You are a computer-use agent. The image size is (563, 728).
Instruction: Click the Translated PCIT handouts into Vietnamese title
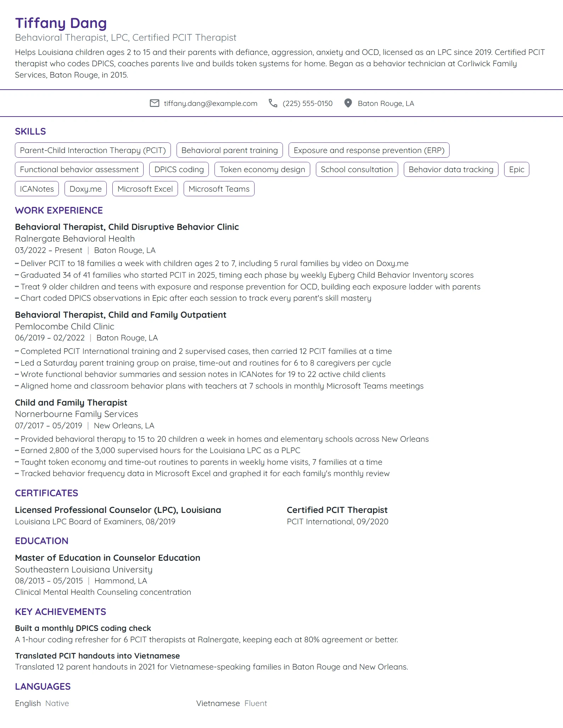[x=97, y=656]
